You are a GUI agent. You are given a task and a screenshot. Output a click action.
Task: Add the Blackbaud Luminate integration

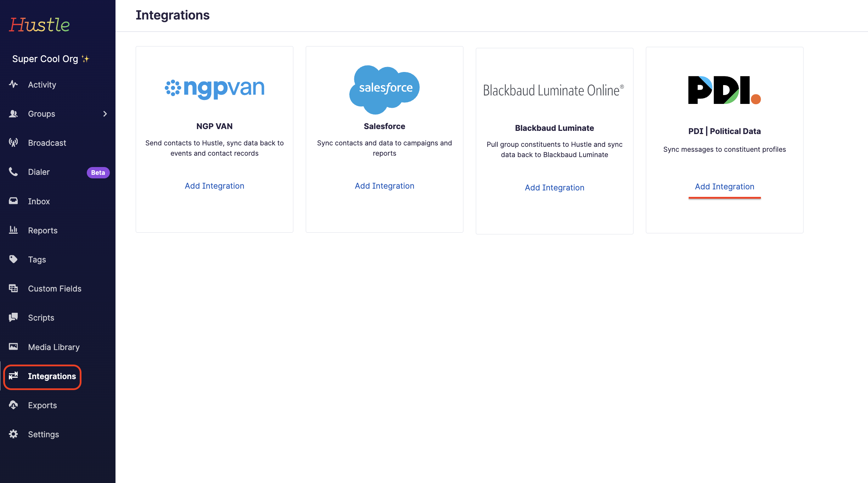[554, 188]
